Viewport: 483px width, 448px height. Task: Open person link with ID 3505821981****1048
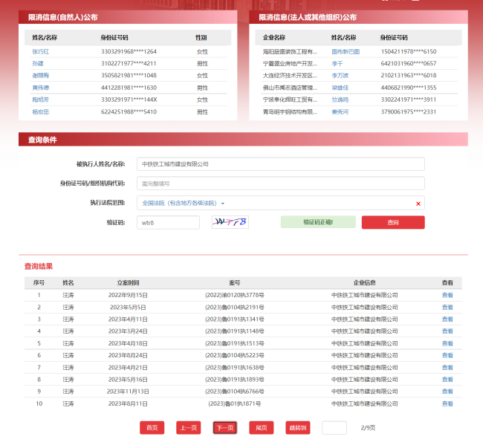(x=41, y=76)
